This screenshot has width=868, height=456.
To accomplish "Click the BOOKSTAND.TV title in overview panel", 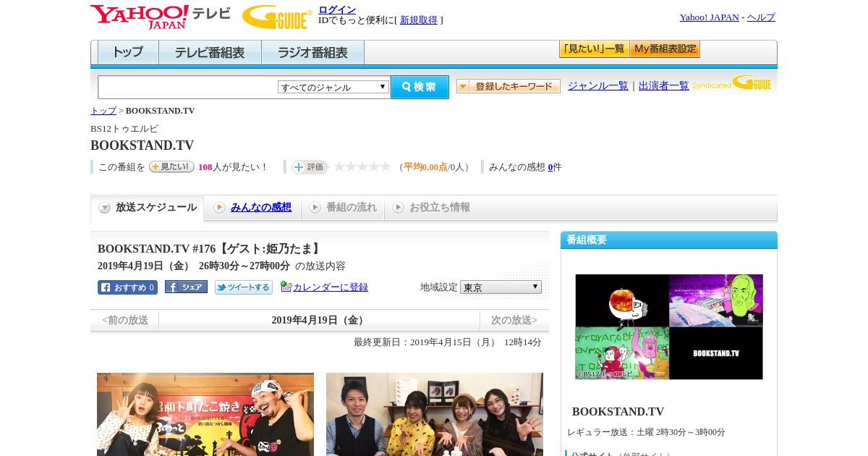I will click(x=618, y=412).
